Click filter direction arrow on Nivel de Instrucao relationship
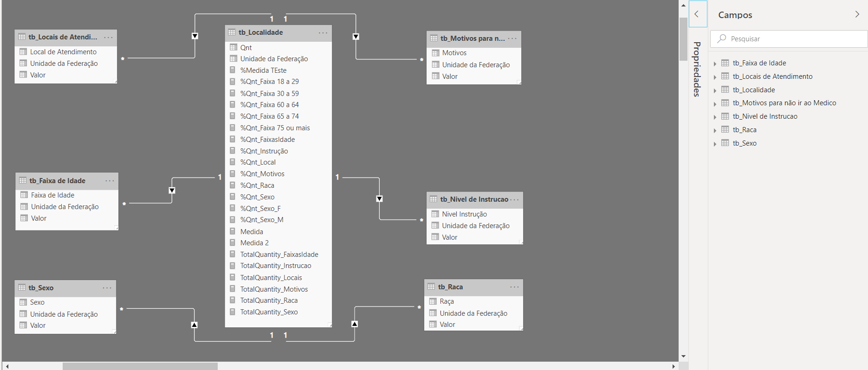 point(379,199)
